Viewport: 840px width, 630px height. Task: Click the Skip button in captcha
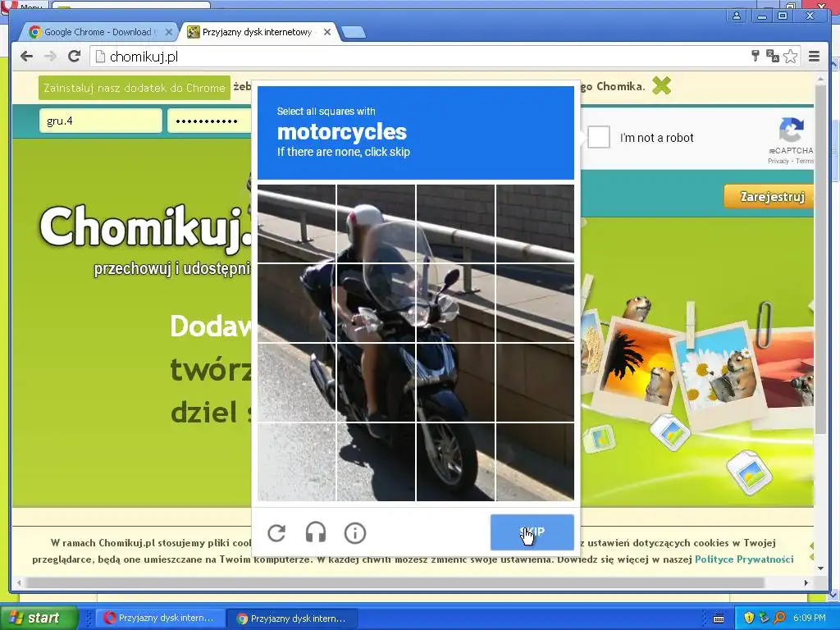tap(532, 532)
